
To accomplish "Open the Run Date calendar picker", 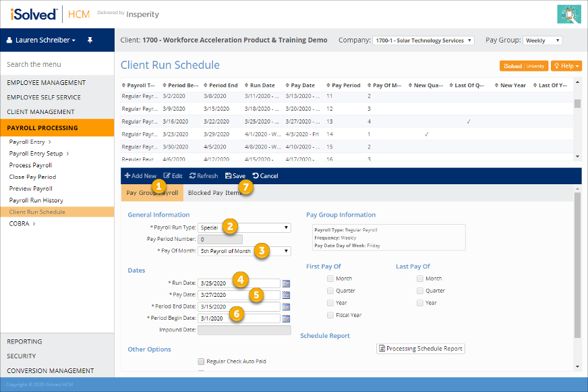I will pyautogui.click(x=286, y=283).
